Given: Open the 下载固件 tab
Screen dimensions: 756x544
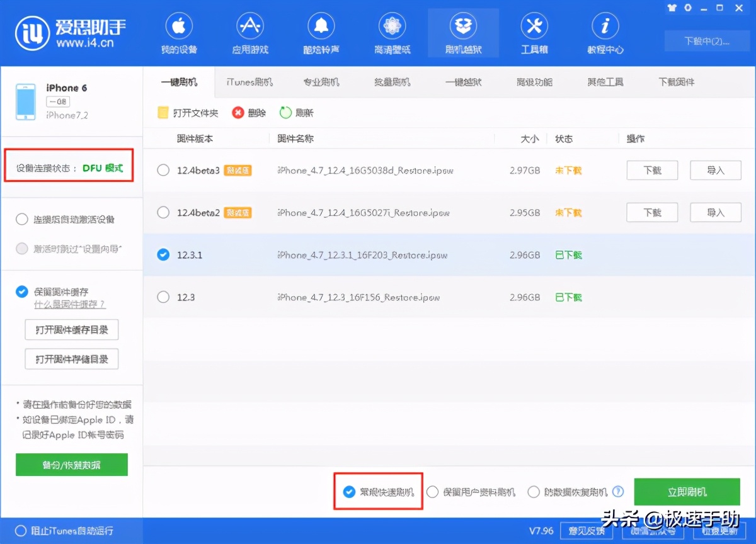Looking at the screenshot, I should 675,82.
